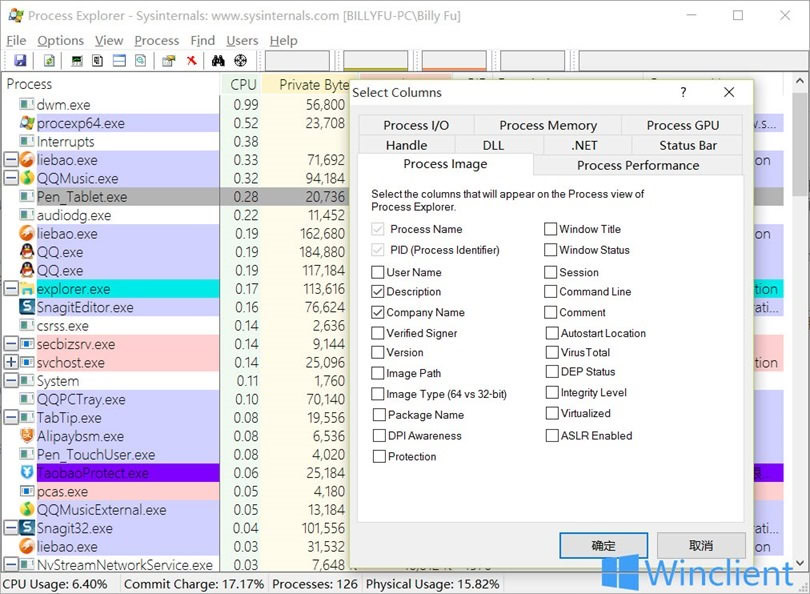The image size is (810, 594).
Task: Click the DLL/handle view magnifier icon
Action: (141, 61)
